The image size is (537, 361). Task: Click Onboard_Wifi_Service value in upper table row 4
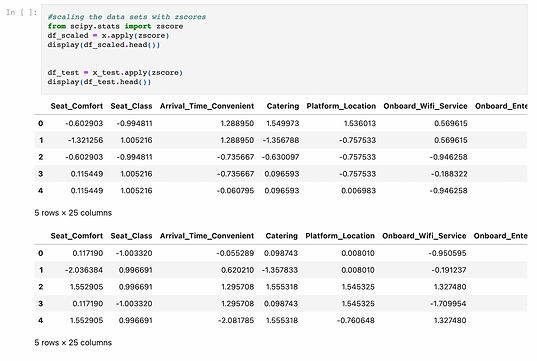449,190
